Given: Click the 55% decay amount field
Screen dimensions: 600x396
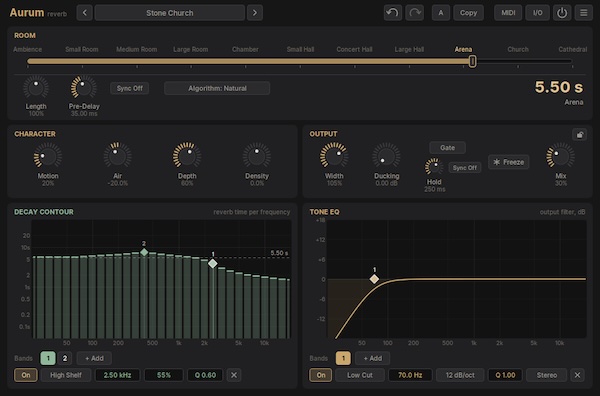Looking at the screenshot, I should click(163, 375).
